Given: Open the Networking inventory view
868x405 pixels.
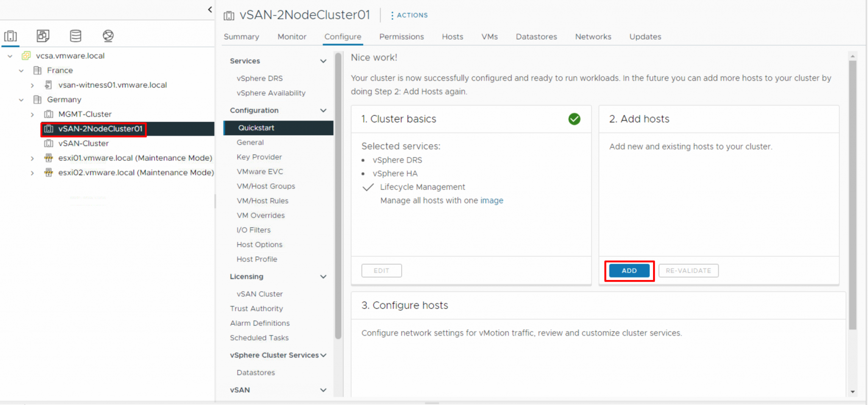Looking at the screenshot, I should click(108, 36).
